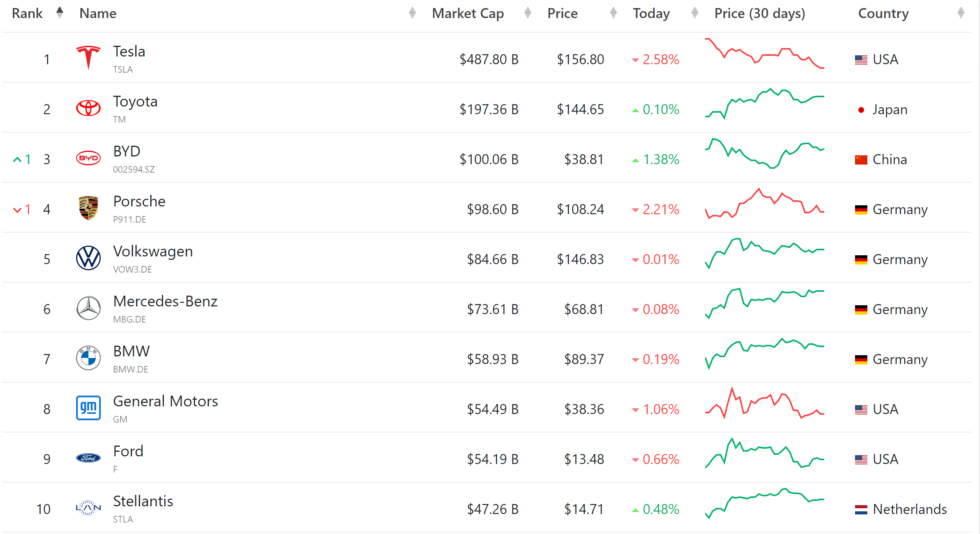The width and height of the screenshot is (980, 534).
Task: Open the Stellantis company link
Action: click(x=143, y=501)
